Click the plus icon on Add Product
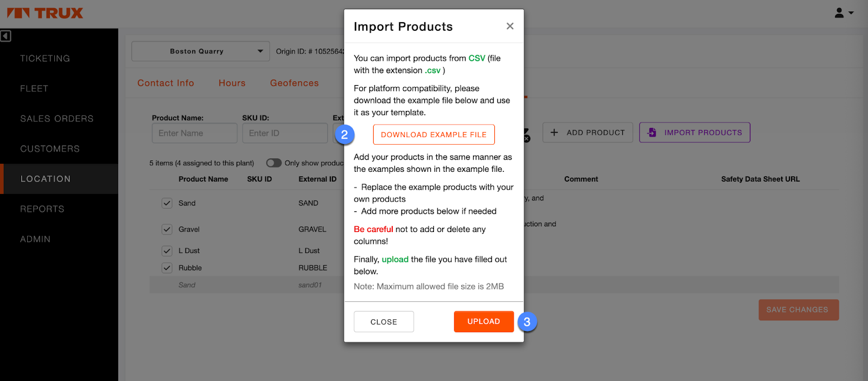Image resolution: width=868 pixels, height=381 pixels. [x=554, y=132]
